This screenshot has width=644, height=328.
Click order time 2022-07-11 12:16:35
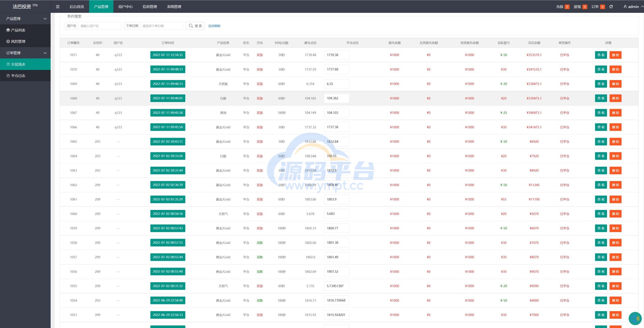point(168,55)
